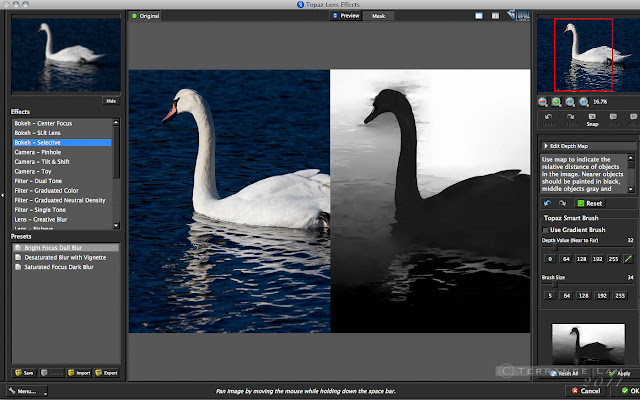Select Bokeh - SLR Lens effect
This screenshot has height=400, width=640.
point(62,133)
